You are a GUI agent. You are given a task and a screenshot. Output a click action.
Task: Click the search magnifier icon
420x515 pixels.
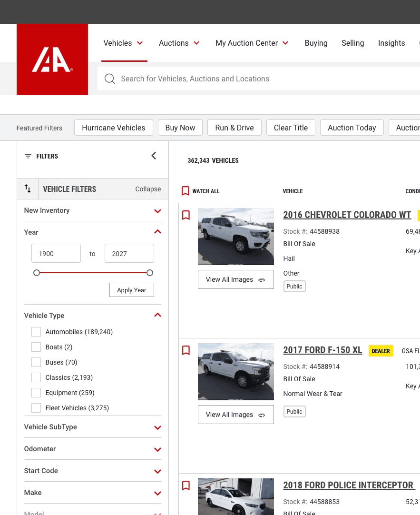[109, 79]
